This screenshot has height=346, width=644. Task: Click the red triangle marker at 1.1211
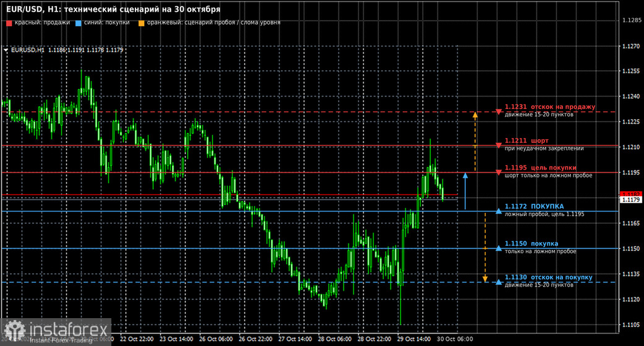[499, 145]
